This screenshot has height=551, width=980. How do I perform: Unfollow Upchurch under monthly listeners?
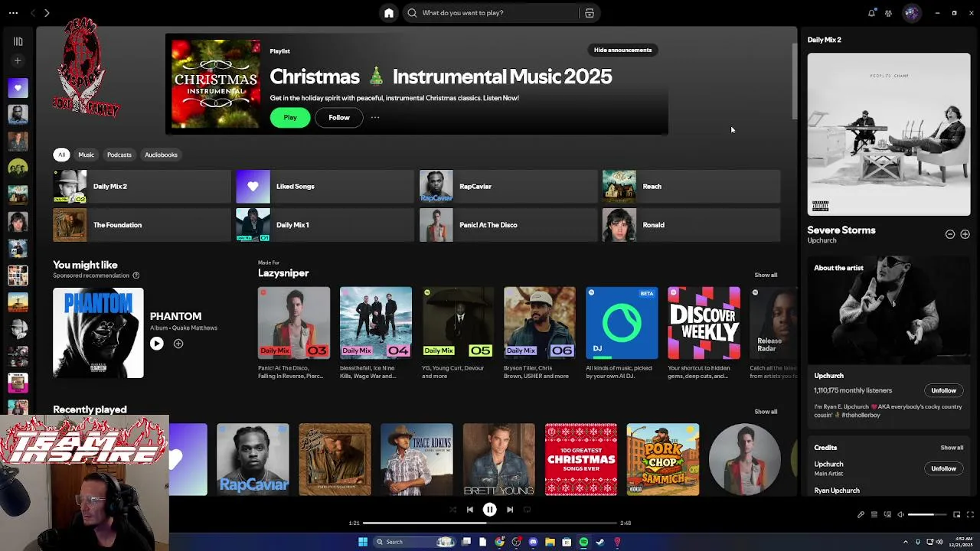943,390
